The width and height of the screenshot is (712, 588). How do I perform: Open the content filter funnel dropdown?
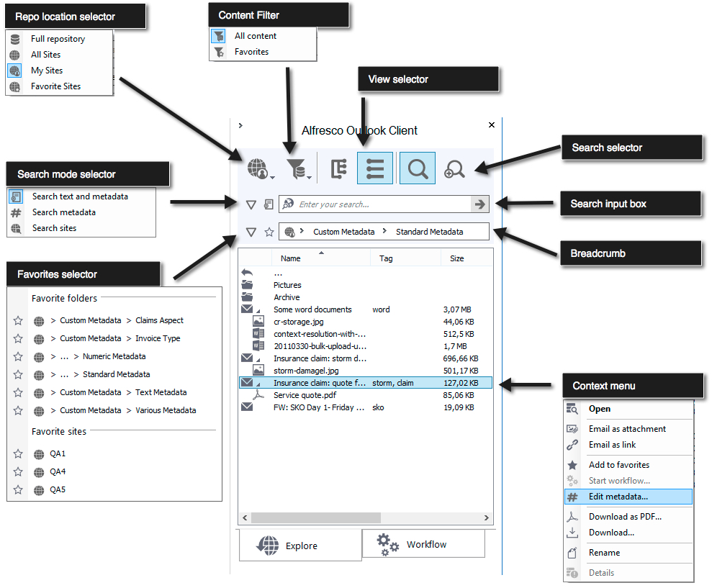click(x=298, y=169)
